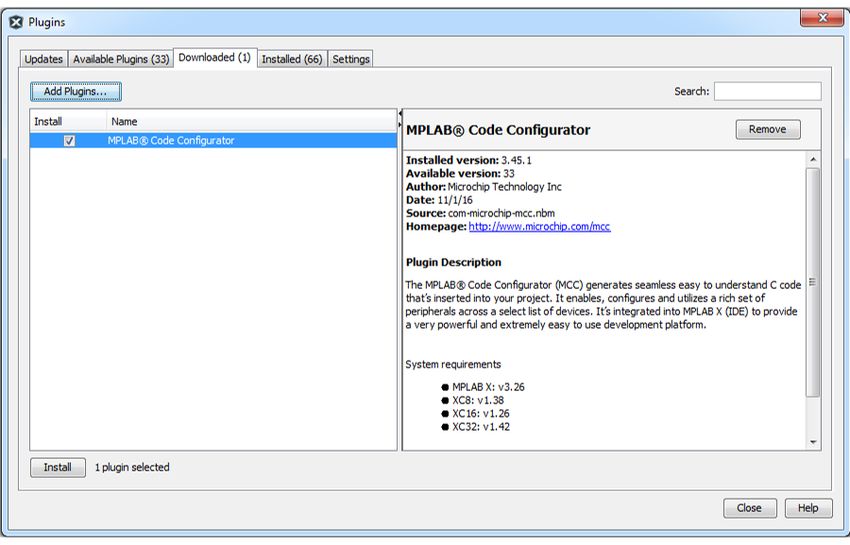
Task: Go to the Installed (66) tab
Action: pyautogui.click(x=292, y=59)
